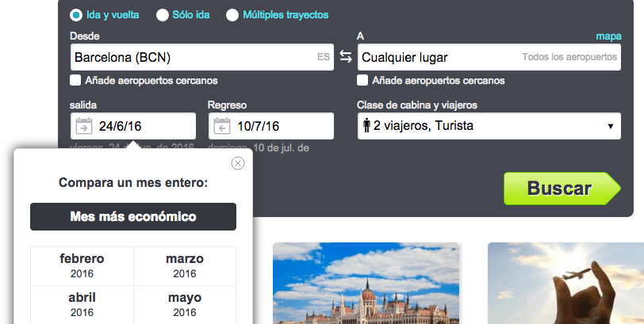The height and width of the screenshot is (324, 644).
Task: Choose abril 2016 from month grid
Action: coord(82,304)
